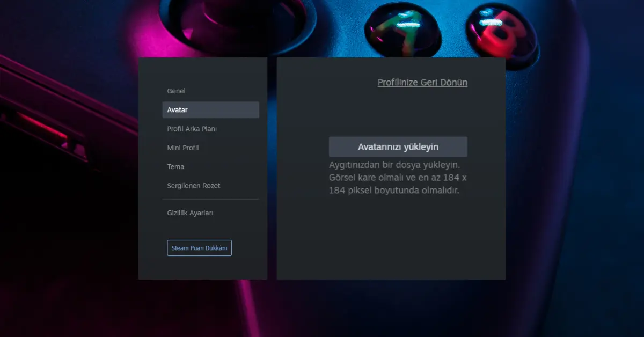Select the highlighted Avatar sidebar entry
The height and width of the screenshot is (337, 644).
[x=179, y=109]
